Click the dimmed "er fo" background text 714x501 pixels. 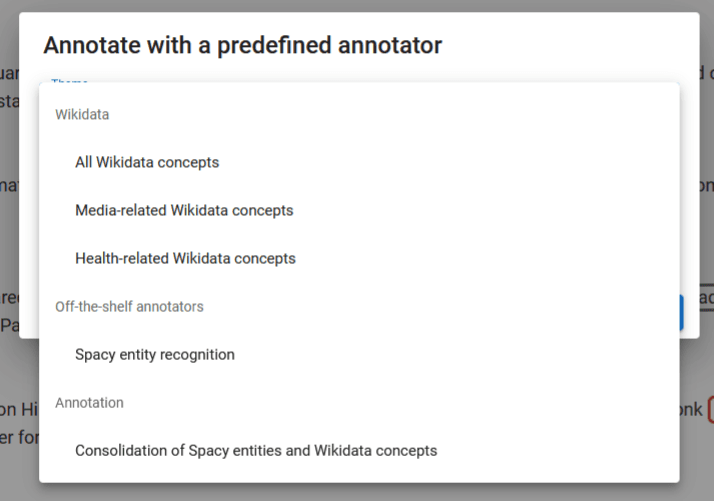click(17, 435)
